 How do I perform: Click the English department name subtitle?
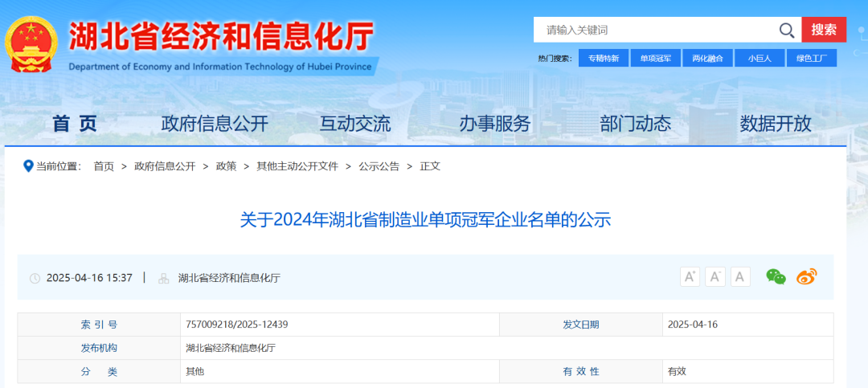pyautogui.click(x=219, y=67)
